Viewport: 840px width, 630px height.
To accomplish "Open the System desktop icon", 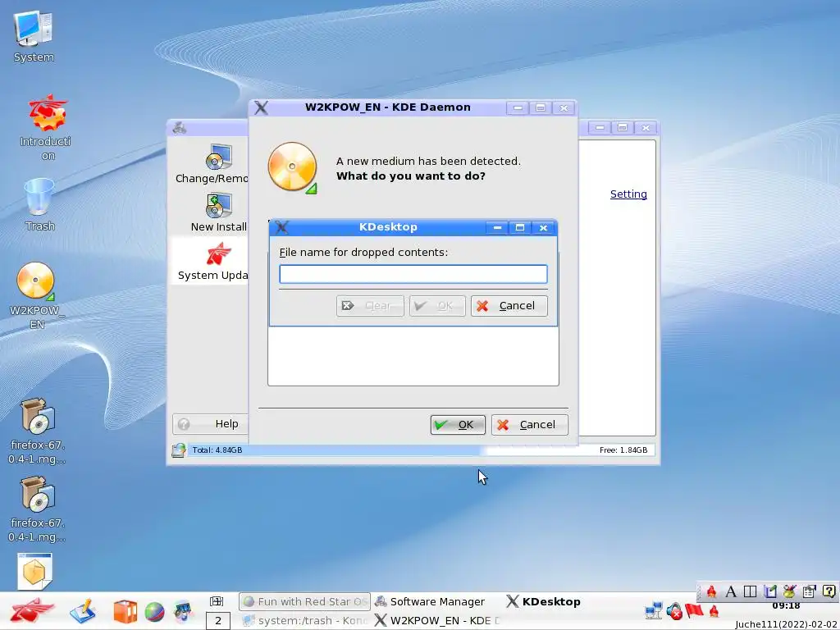I will click(x=34, y=36).
